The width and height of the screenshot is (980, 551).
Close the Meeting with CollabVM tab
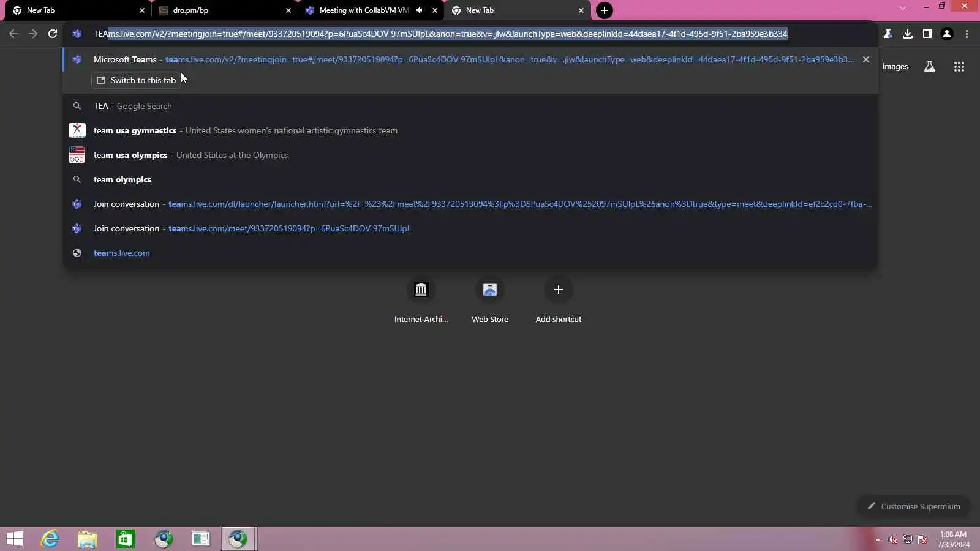coord(435,10)
